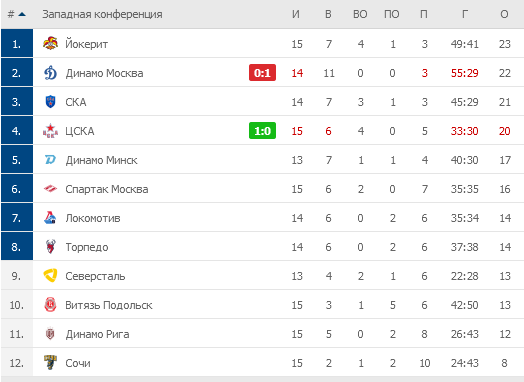Click the Спартак Москва logo

[50, 189]
